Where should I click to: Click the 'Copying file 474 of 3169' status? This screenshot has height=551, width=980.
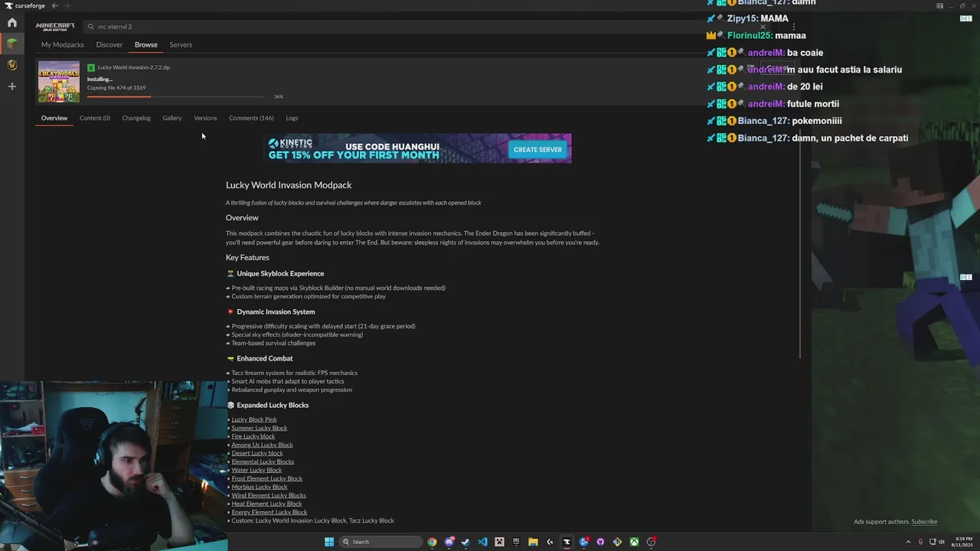[x=116, y=88]
